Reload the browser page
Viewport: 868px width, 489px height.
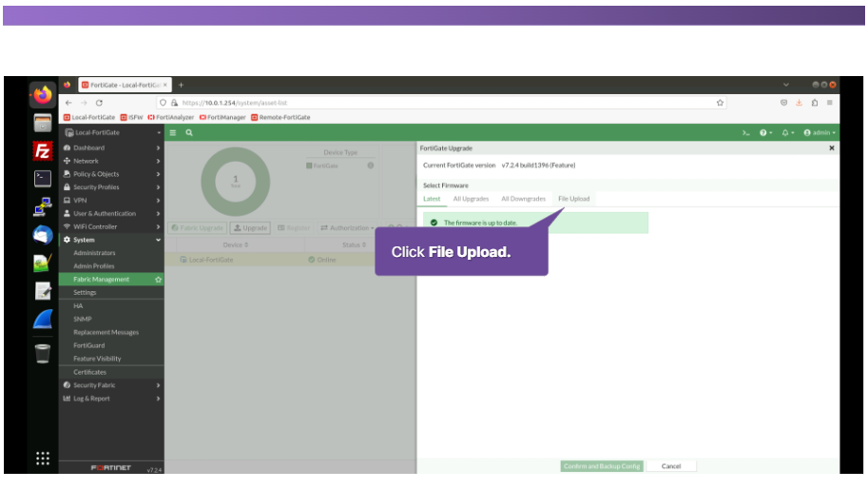pos(99,103)
